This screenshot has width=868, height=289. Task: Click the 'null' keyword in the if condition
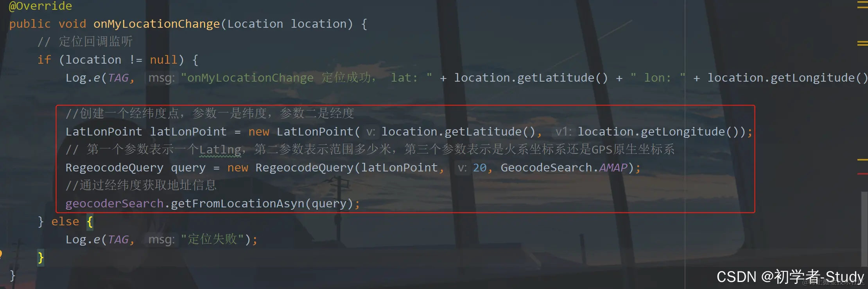[x=164, y=60]
